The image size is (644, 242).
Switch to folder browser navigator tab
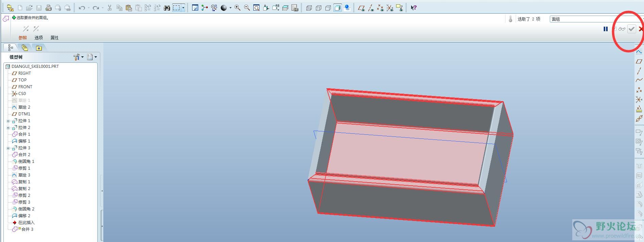tap(24, 48)
